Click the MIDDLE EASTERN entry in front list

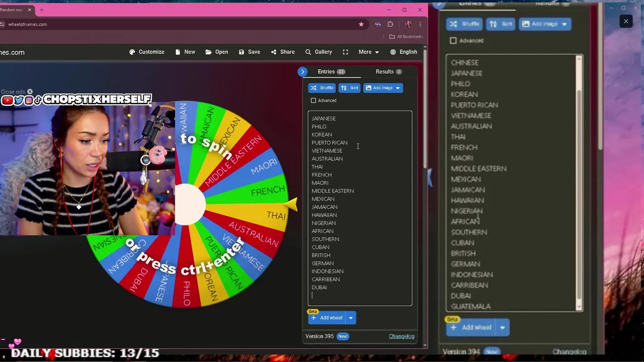pos(333,191)
